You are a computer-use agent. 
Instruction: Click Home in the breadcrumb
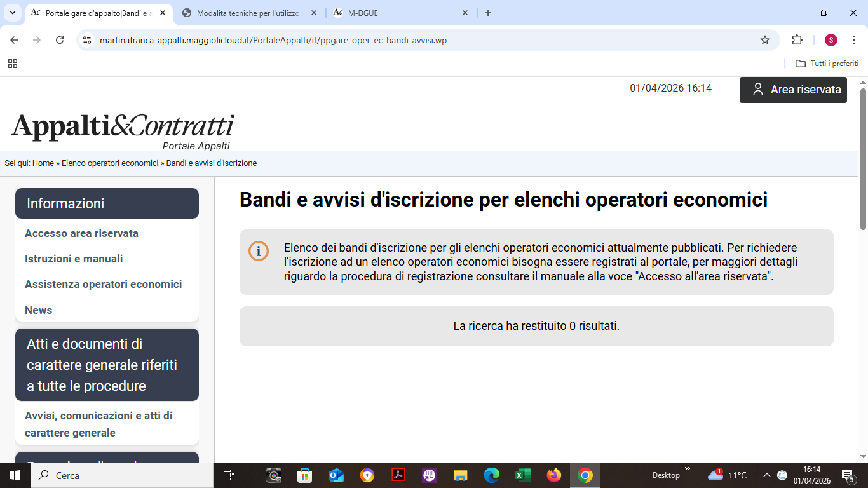(x=43, y=163)
